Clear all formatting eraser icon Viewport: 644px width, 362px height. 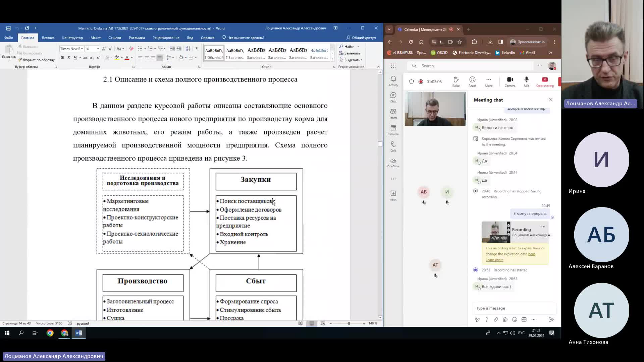pyautogui.click(x=131, y=49)
